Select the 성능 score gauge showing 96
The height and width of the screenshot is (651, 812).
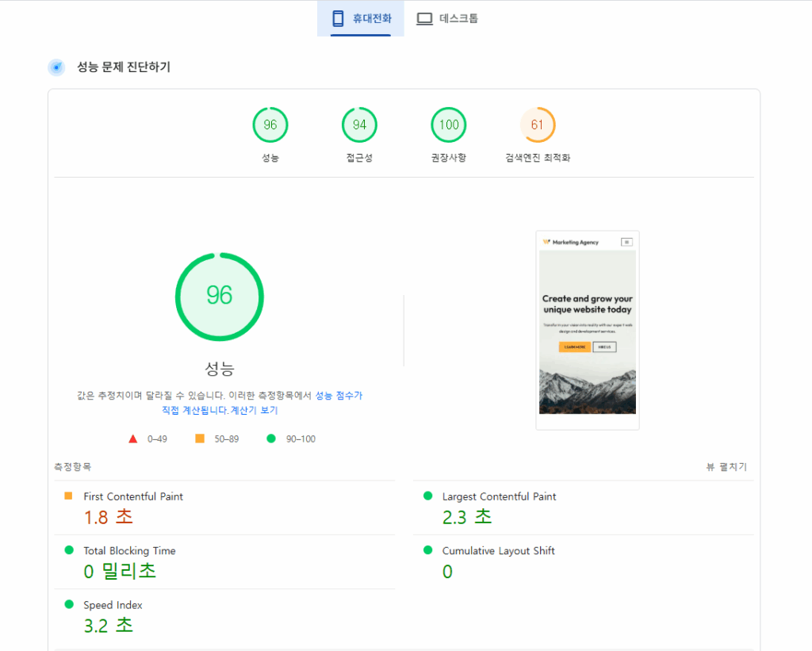pos(270,124)
